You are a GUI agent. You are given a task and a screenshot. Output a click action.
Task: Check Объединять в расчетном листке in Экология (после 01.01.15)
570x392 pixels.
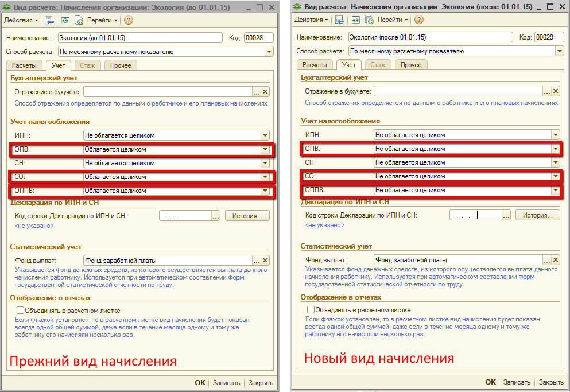coord(311,310)
